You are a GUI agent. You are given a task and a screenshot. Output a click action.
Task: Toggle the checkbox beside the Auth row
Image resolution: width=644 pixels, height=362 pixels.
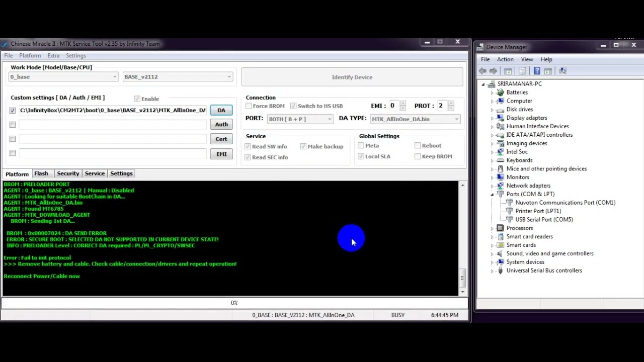13,125
